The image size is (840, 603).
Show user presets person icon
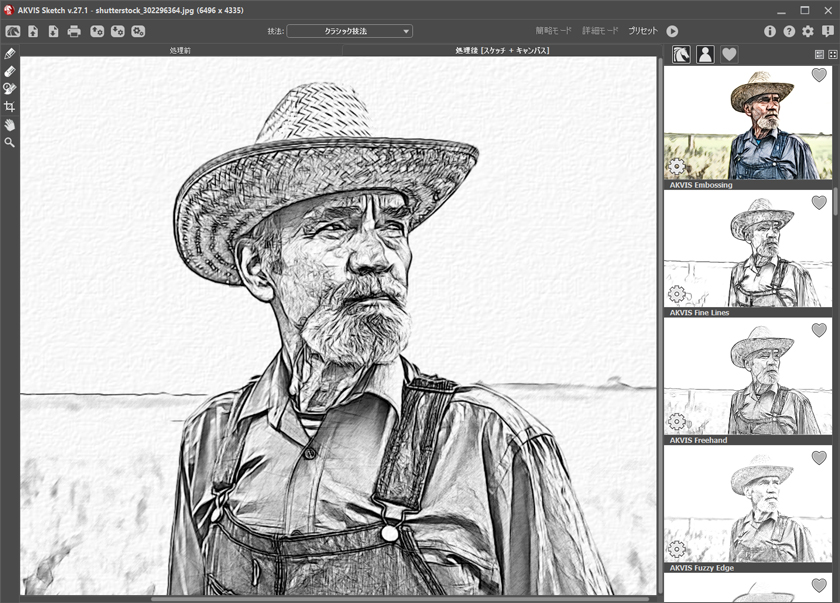(x=706, y=54)
